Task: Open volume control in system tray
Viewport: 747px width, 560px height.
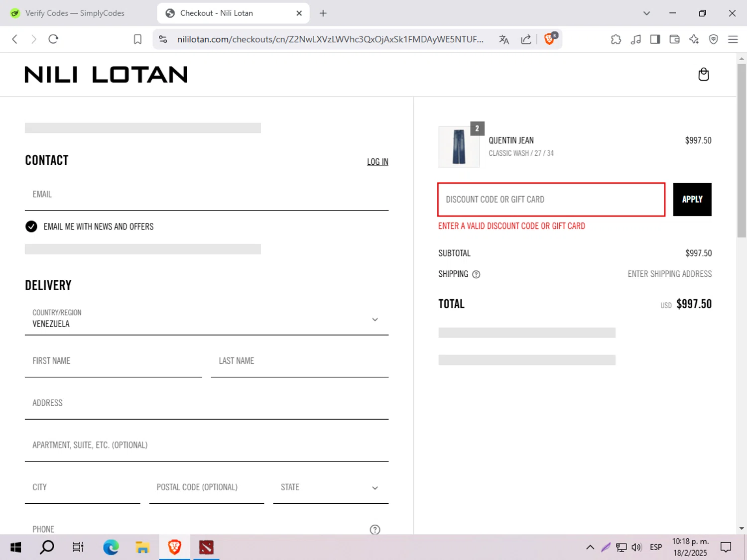Action: pyautogui.click(x=636, y=548)
